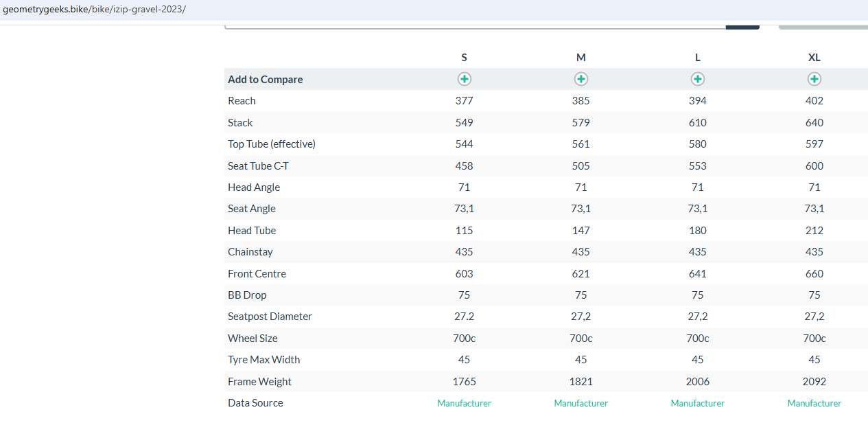Select the L size column header
The image size is (868, 423).
click(698, 58)
